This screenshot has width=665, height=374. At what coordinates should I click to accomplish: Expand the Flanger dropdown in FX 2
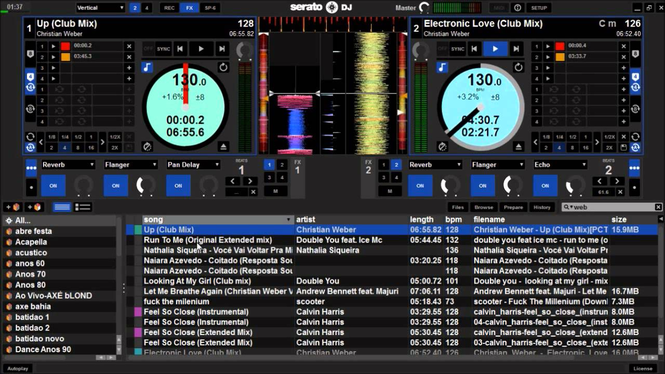[x=497, y=165]
